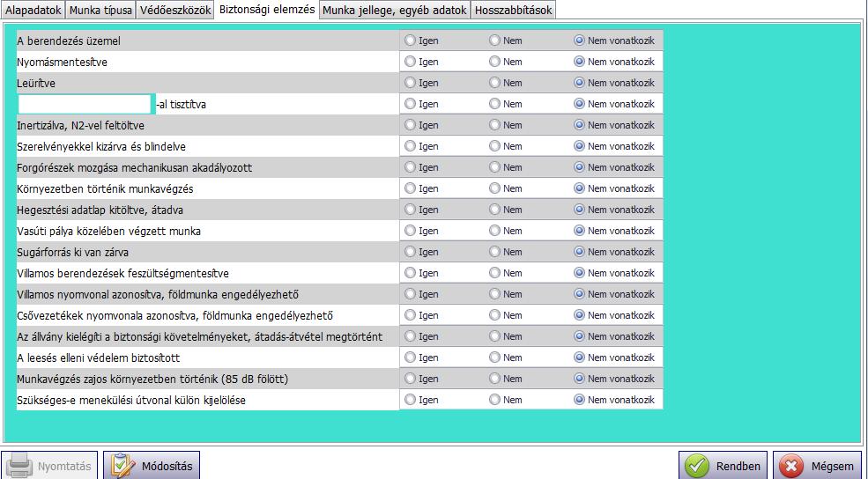Cancel with the Mégsem button

tap(817, 466)
